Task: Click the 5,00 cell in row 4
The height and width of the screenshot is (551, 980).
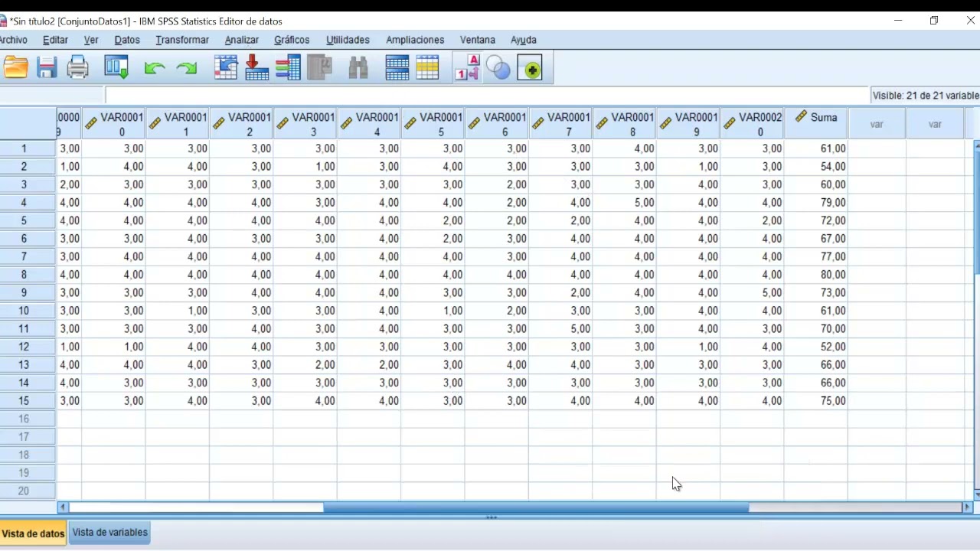Action: (x=624, y=203)
